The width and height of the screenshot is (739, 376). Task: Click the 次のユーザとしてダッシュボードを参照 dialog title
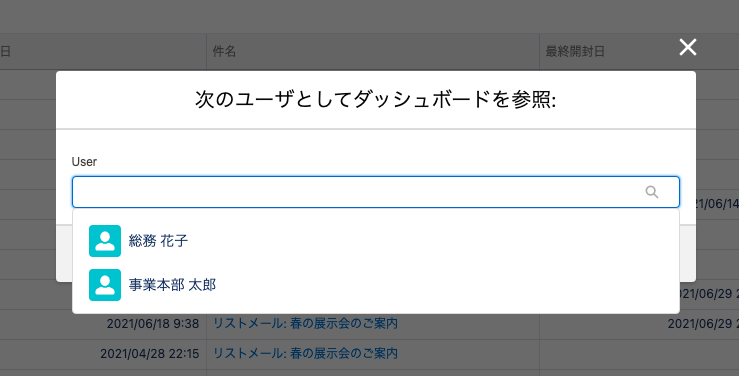pyautogui.click(x=376, y=99)
